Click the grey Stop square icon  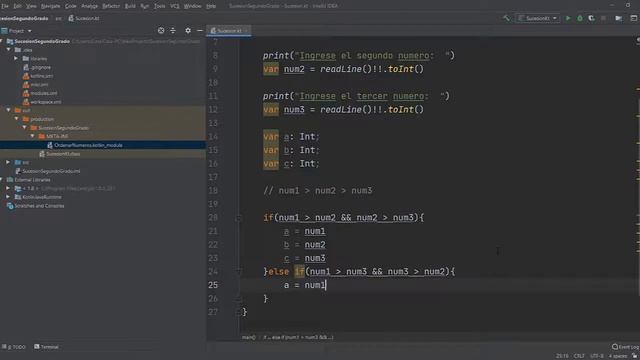pyautogui.click(x=603, y=18)
